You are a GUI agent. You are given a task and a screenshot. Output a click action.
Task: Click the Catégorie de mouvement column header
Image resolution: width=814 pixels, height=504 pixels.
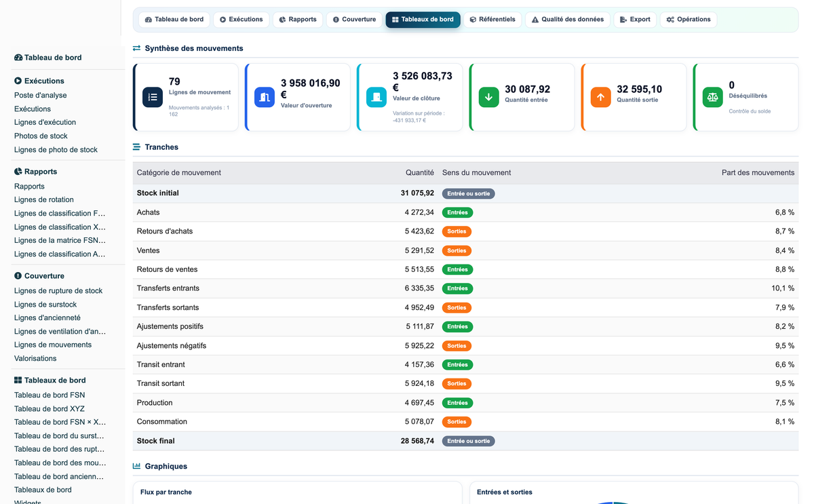point(179,173)
